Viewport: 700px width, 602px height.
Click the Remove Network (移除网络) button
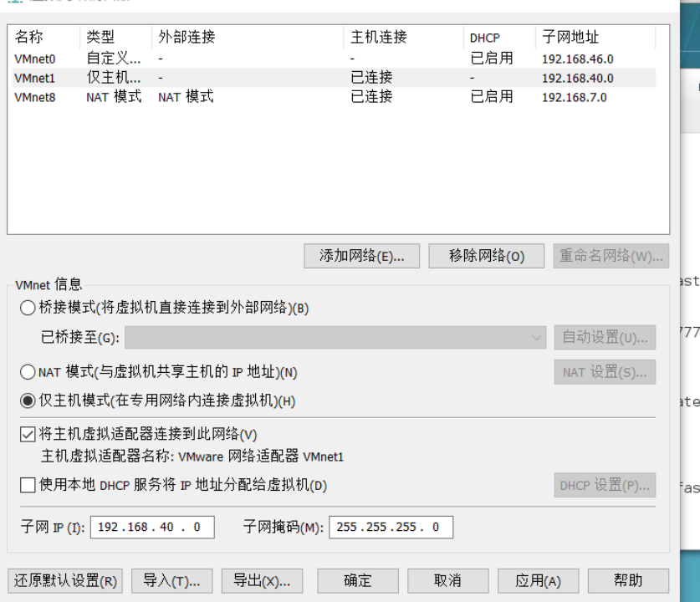pos(486,256)
